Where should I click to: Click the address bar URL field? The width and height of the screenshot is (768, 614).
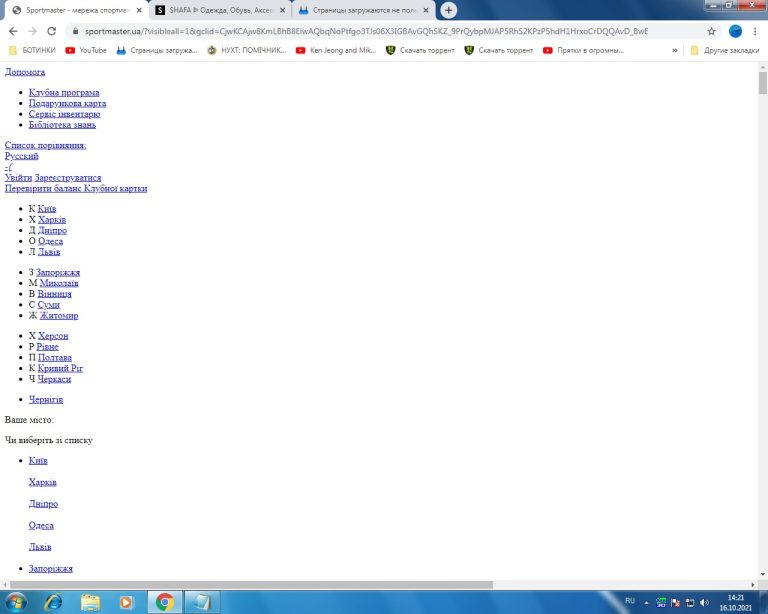click(x=366, y=31)
